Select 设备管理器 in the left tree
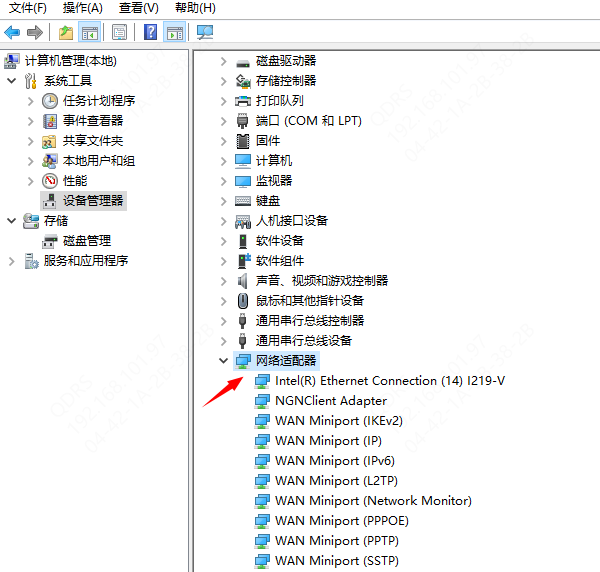The height and width of the screenshot is (572, 600). pos(93,201)
